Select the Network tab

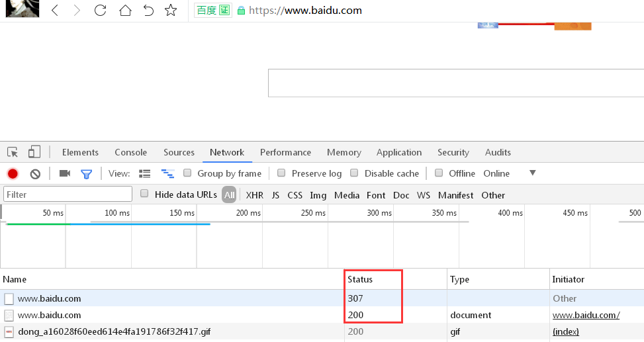[227, 152]
